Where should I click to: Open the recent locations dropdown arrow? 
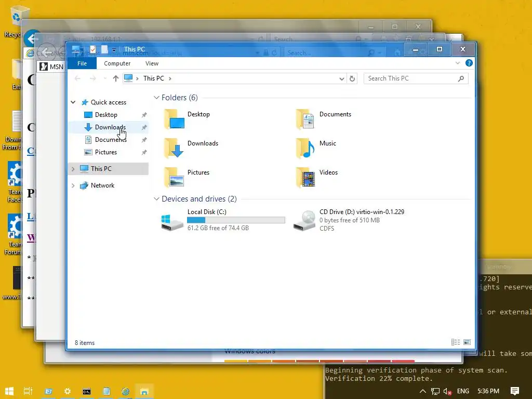[x=105, y=78]
